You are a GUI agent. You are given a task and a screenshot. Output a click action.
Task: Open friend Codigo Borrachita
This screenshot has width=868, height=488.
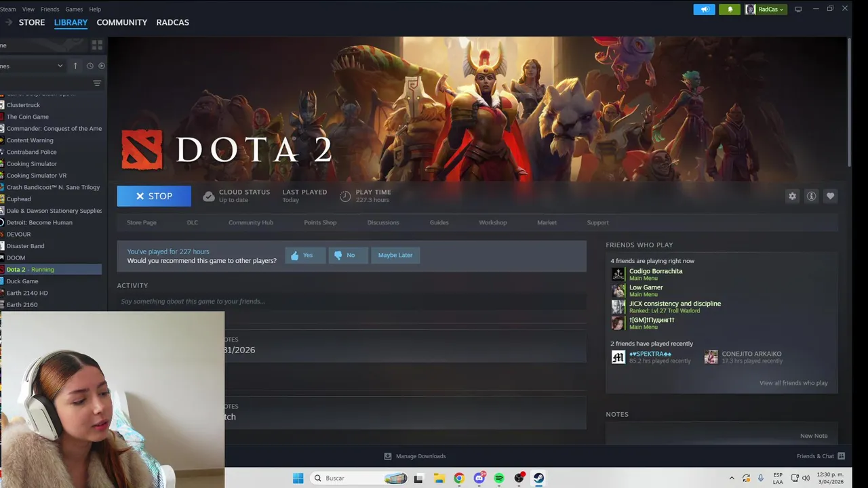click(656, 271)
